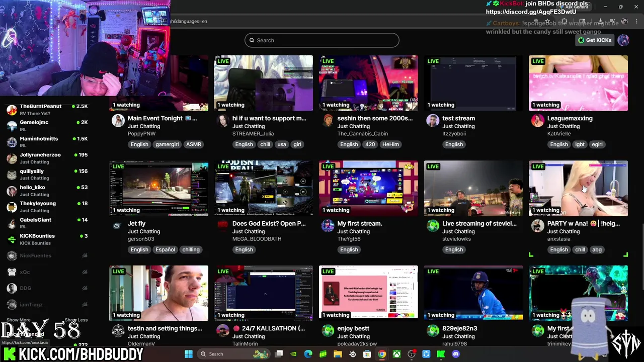Open testin and setting things thumbnail
This screenshot has height=362, width=644.
pos(159,293)
